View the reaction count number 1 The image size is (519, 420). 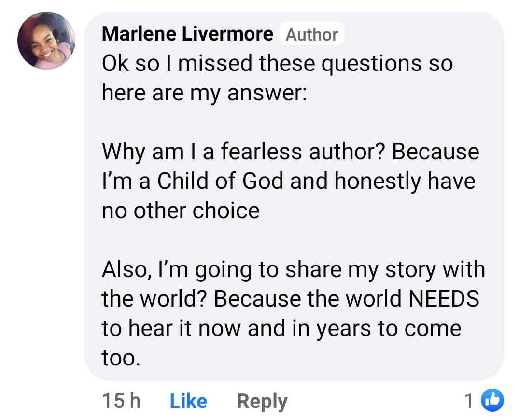tap(469, 401)
